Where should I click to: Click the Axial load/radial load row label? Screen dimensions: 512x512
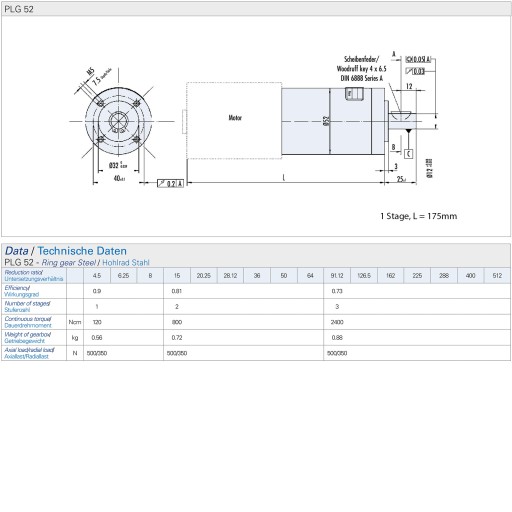[29, 353]
